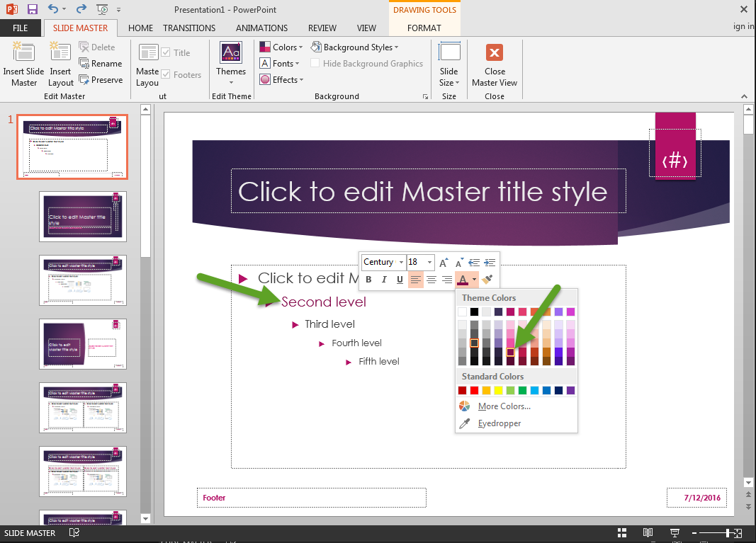Screen dimensions: 756x543
Task: Open the Background Styles dropdown
Action: pos(356,47)
